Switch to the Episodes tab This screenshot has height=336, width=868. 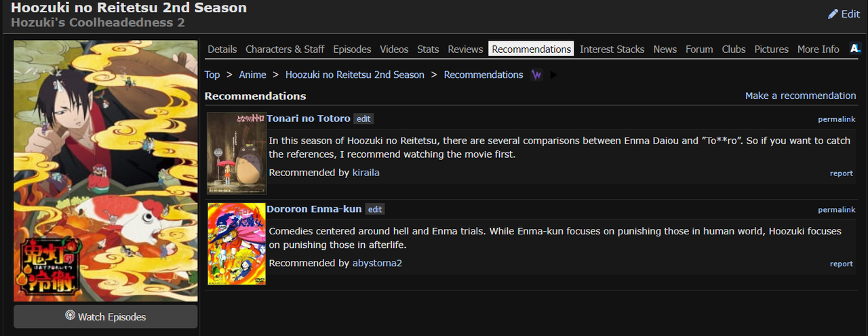[x=352, y=49]
